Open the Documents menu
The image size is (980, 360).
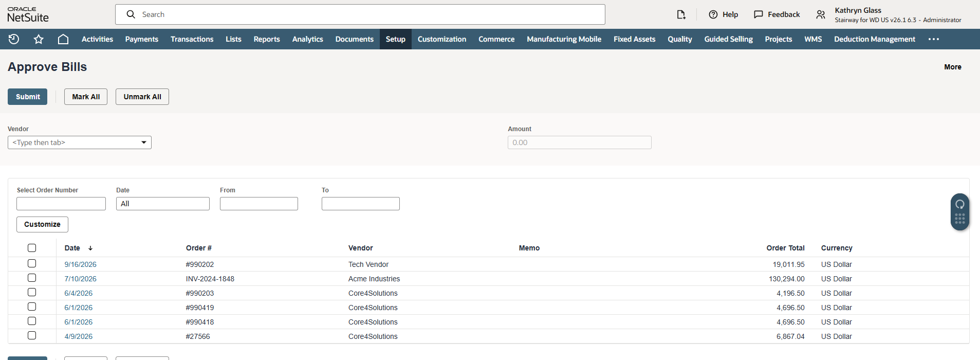point(354,39)
